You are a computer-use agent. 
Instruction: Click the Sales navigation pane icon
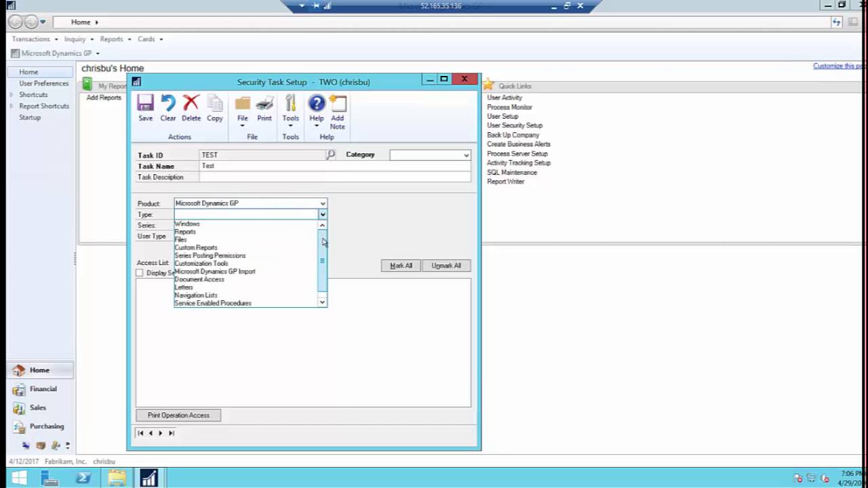pos(19,407)
